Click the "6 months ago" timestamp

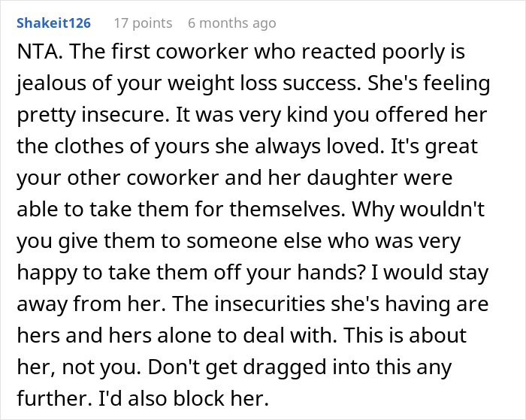231,23
